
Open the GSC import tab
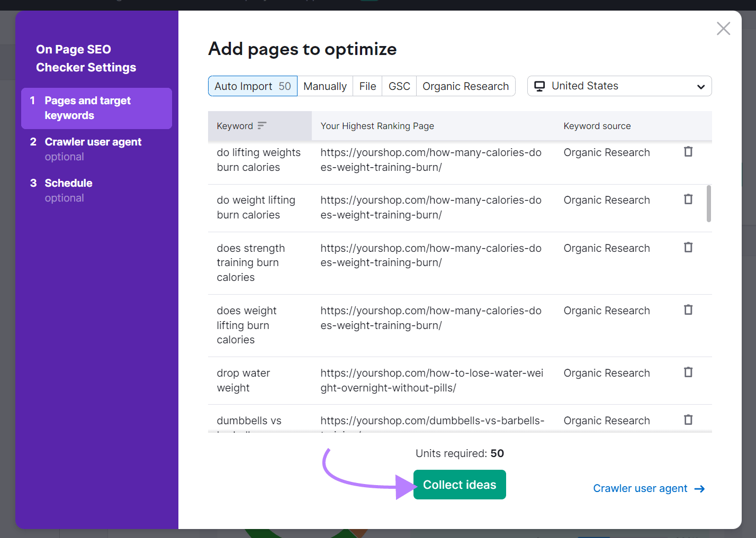(x=399, y=86)
